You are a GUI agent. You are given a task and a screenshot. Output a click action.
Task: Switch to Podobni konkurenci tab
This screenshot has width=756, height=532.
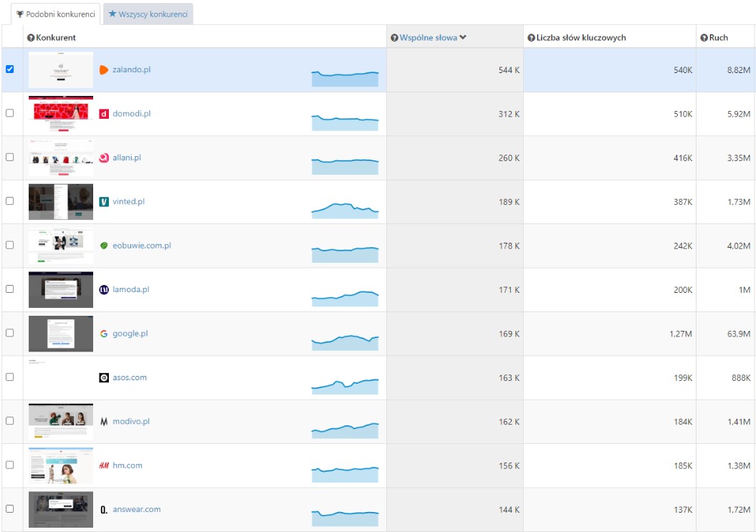pos(55,14)
